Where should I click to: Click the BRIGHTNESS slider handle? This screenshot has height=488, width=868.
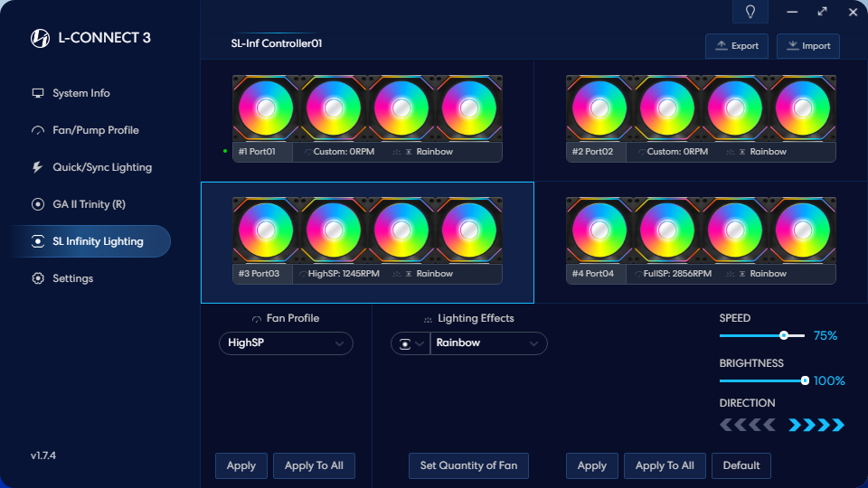[x=805, y=380]
